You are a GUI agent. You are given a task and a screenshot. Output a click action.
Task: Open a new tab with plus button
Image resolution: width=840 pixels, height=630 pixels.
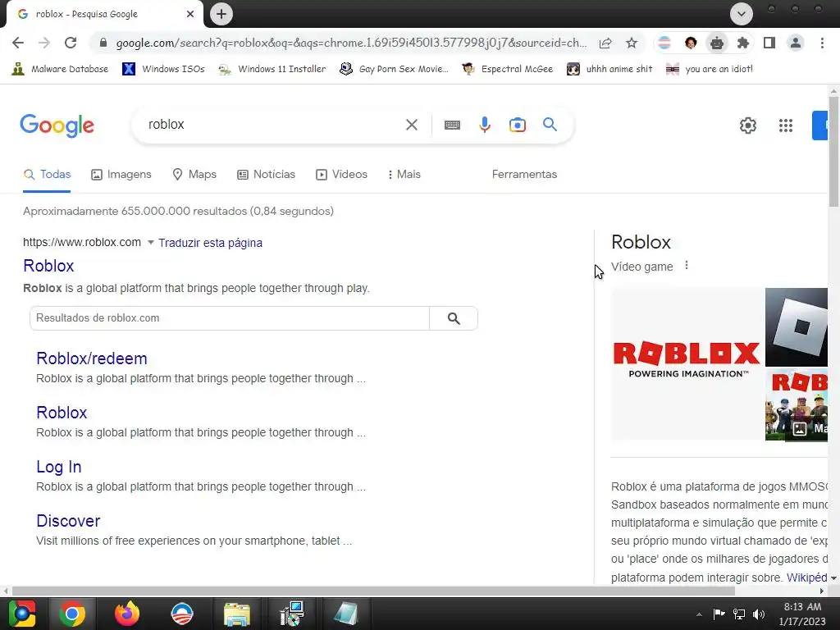(221, 14)
